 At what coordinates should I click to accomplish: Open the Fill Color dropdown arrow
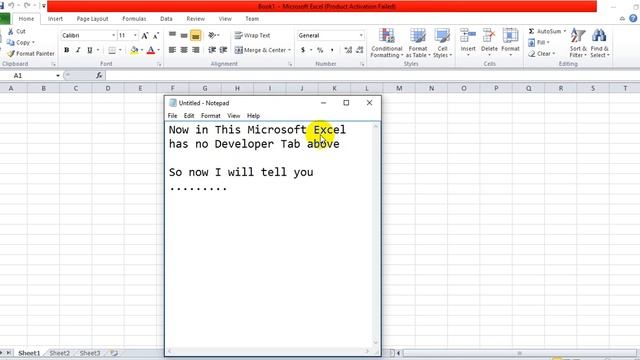click(142, 50)
